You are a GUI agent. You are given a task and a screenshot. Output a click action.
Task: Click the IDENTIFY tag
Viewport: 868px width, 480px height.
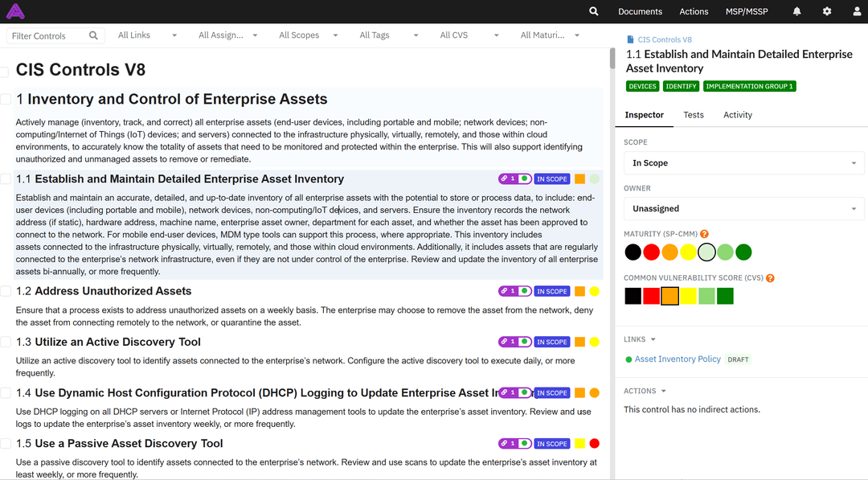click(681, 86)
